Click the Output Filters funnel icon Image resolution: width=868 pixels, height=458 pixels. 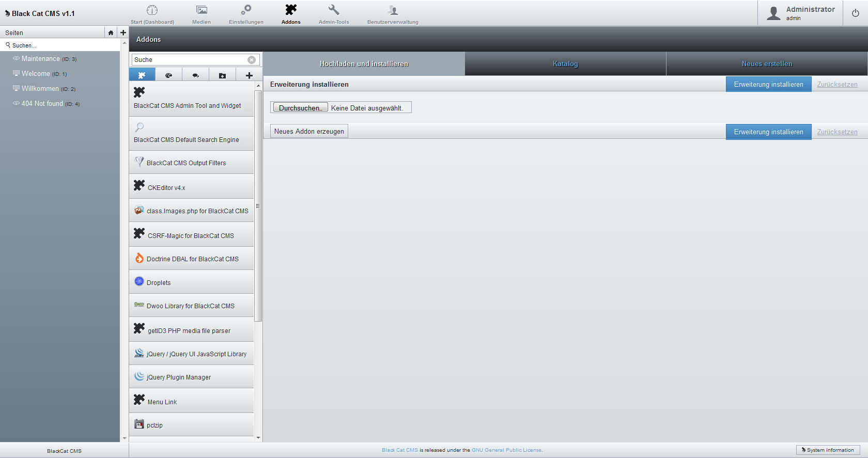pos(139,162)
